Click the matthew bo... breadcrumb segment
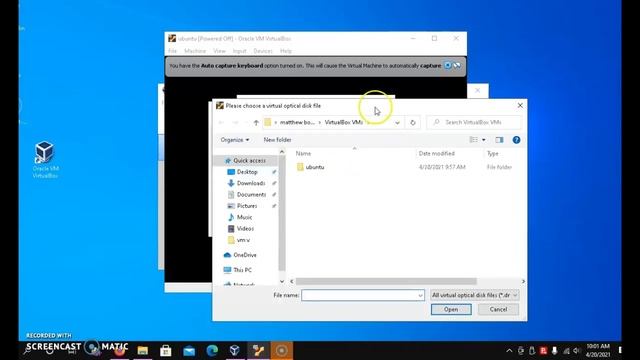640x360 pixels. 297,122
